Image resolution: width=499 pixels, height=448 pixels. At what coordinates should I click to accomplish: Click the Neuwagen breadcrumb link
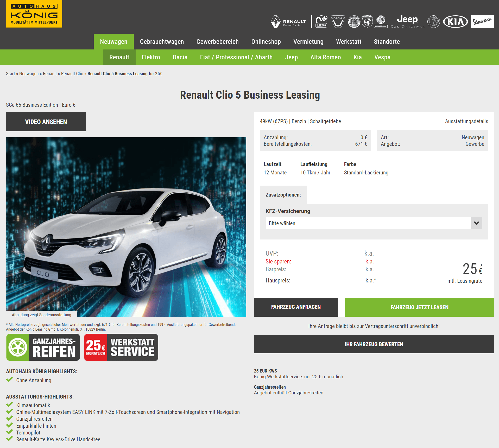29,74
